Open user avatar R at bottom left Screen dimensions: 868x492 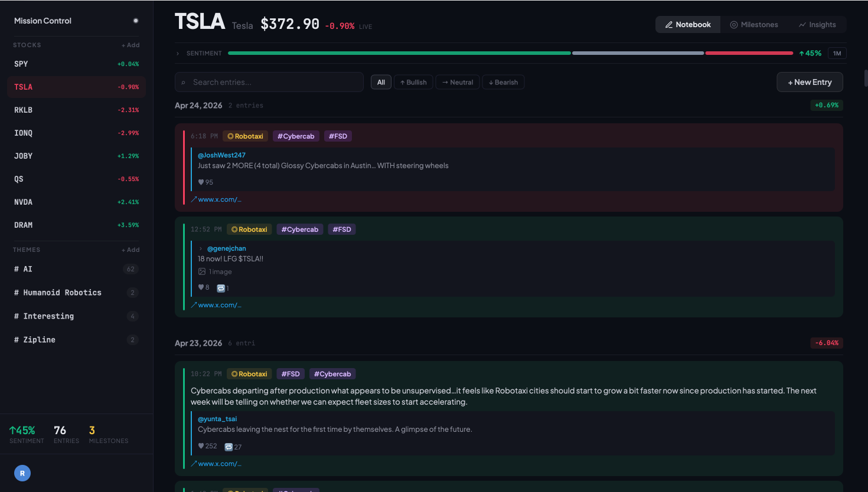pos(22,473)
